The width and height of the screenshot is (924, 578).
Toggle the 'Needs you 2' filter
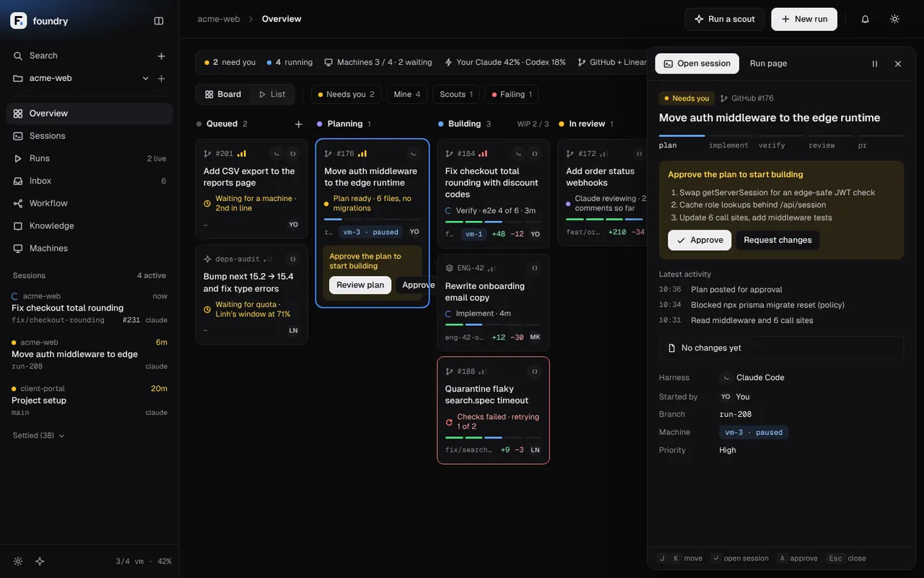(x=347, y=95)
